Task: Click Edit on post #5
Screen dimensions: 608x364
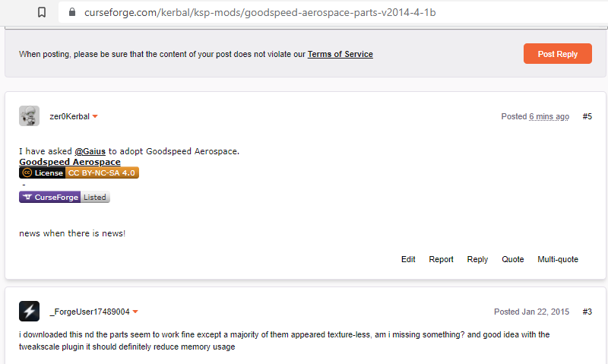Action: click(x=408, y=259)
